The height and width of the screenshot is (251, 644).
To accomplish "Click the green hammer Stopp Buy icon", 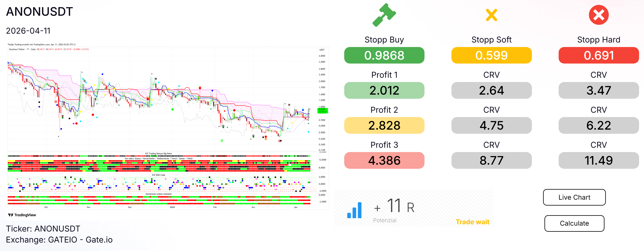I will click(384, 15).
